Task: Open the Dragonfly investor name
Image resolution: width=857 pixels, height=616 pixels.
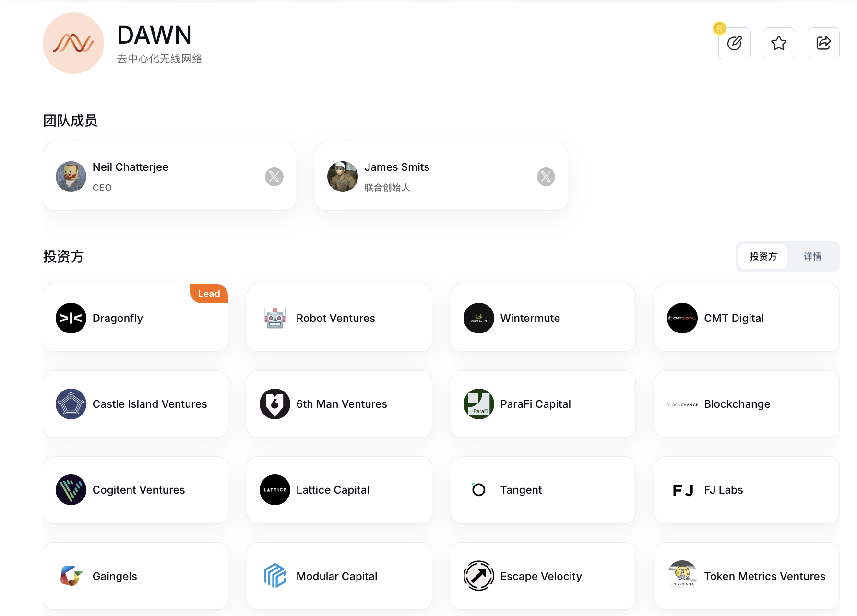Action: click(x=118, y=318)
